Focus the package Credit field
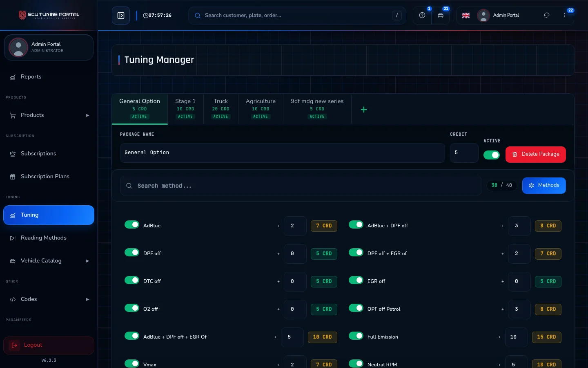This screenshot has height=368, width=588. click(x=464, y=153)
